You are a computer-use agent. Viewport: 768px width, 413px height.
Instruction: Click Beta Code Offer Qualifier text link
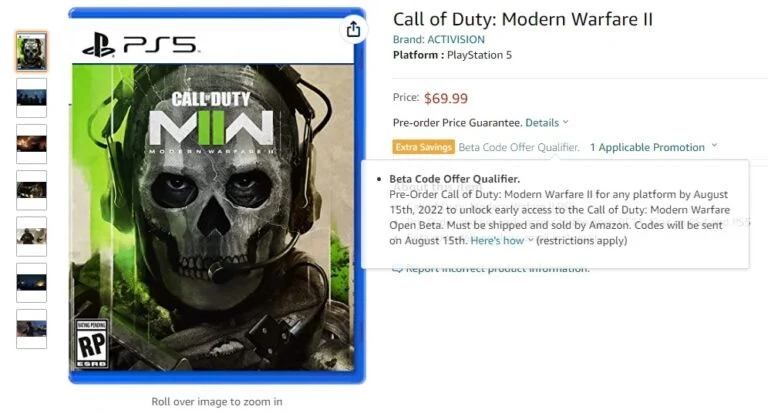[x=519, y=147]
